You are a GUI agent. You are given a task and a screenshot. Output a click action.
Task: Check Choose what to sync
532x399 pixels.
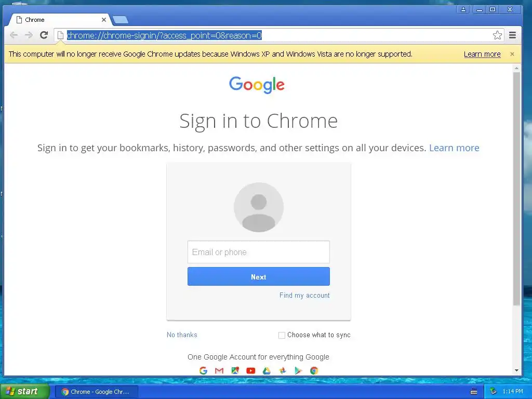click(x=282, y=335)
